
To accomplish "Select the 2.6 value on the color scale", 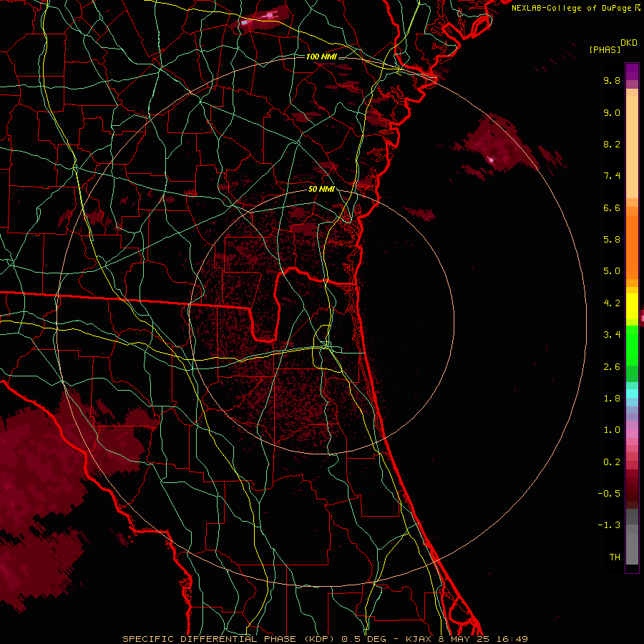I will [x=612, y=367].
